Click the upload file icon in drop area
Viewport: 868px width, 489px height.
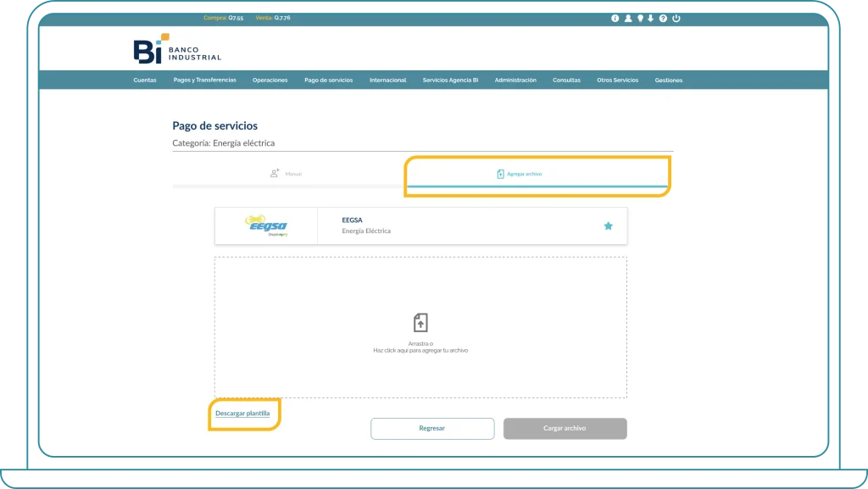[420, 323]
